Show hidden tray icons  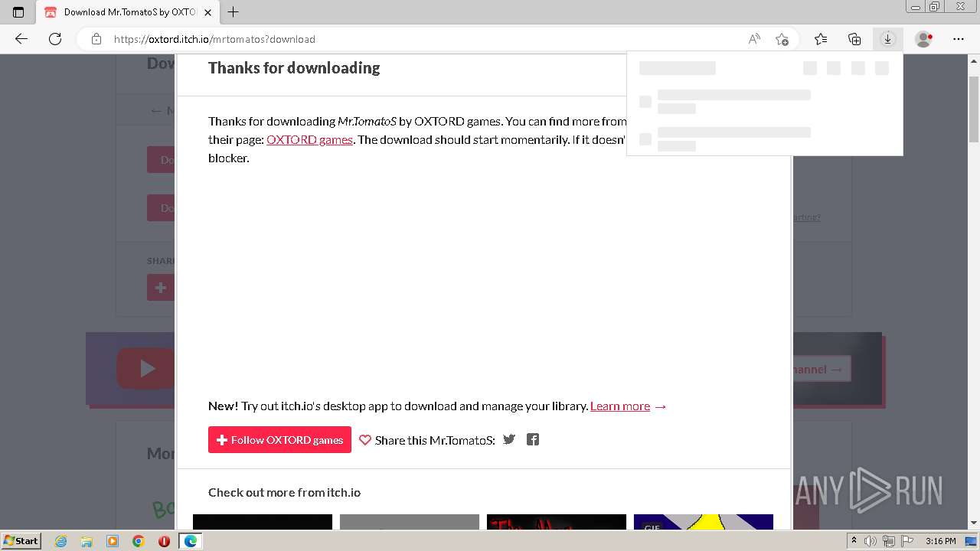854,541
